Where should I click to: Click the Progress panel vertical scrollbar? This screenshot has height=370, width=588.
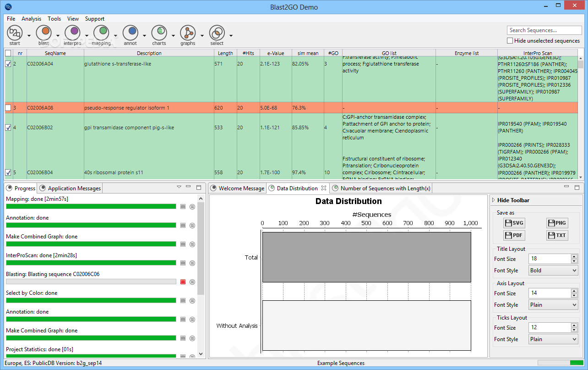pyautogui.click(x=201, y=276)
